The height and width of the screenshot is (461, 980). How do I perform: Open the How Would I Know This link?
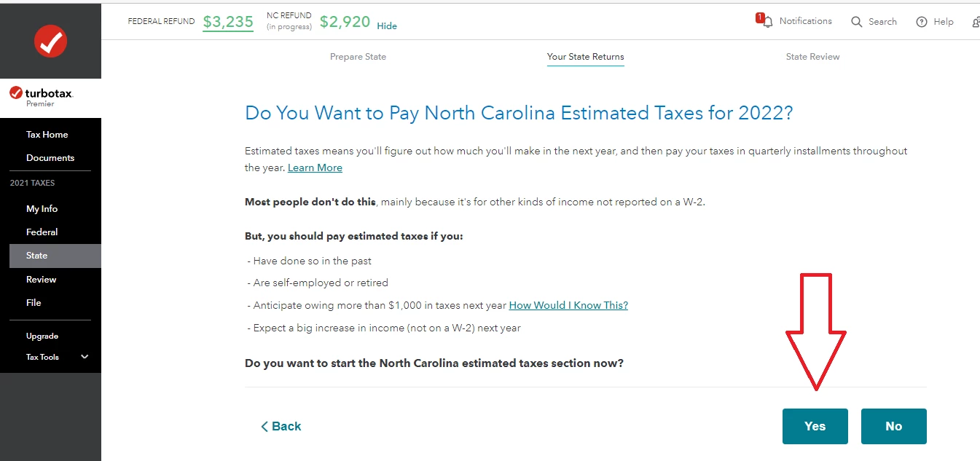[x=568, y=305]
